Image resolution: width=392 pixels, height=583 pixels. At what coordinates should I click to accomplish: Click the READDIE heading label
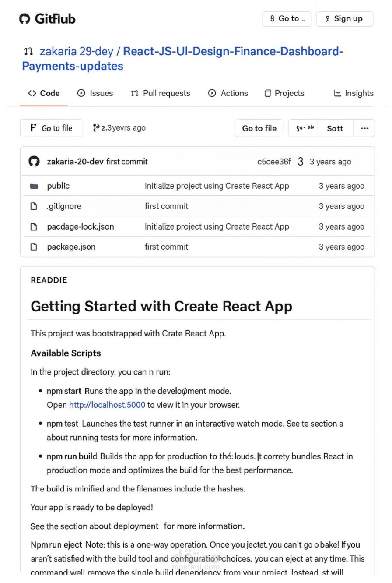click(49, 280)
